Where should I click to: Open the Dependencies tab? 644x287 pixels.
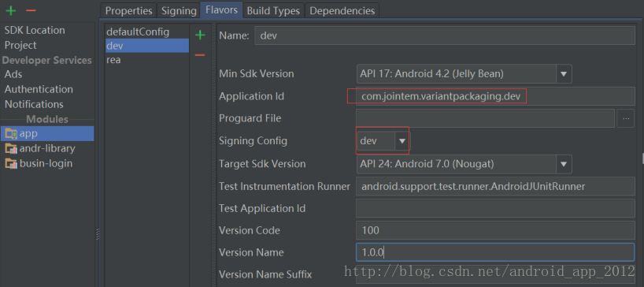coord(342,11)
